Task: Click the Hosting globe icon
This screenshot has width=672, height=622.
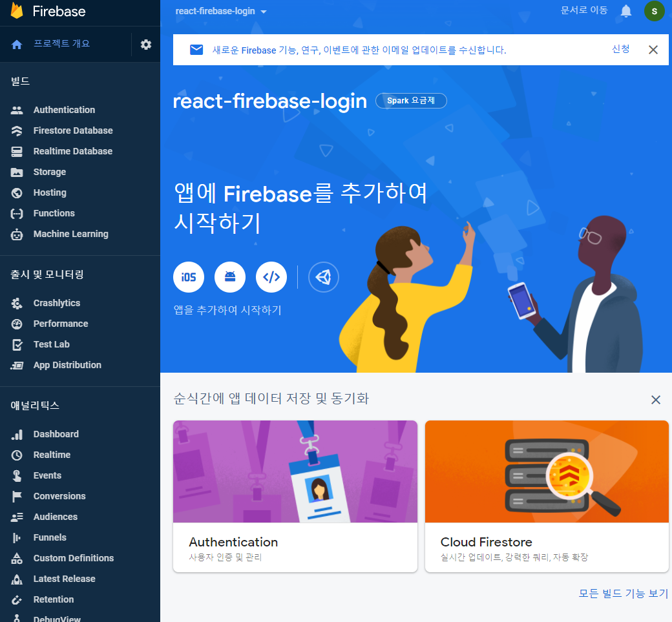Action: (x=17, y=192)
